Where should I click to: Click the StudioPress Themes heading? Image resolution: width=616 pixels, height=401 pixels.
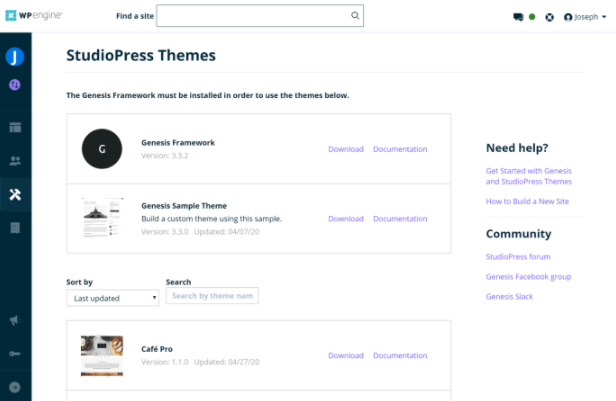coord(141,55)
